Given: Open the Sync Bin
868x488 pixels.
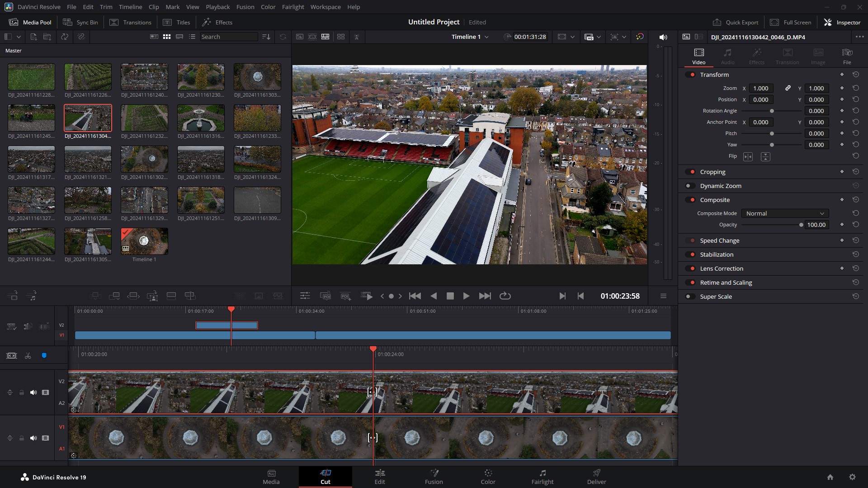Looking at the screenshot, I should (80, 22).
